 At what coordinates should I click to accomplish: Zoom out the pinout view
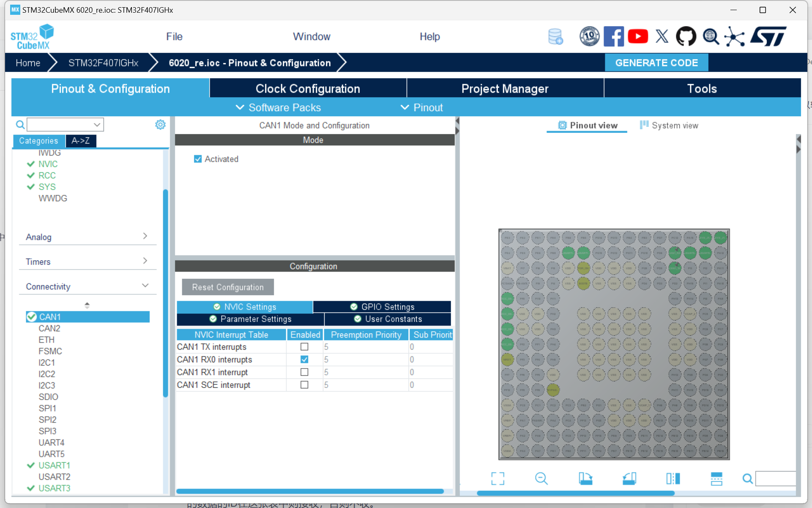coord(541,478)
